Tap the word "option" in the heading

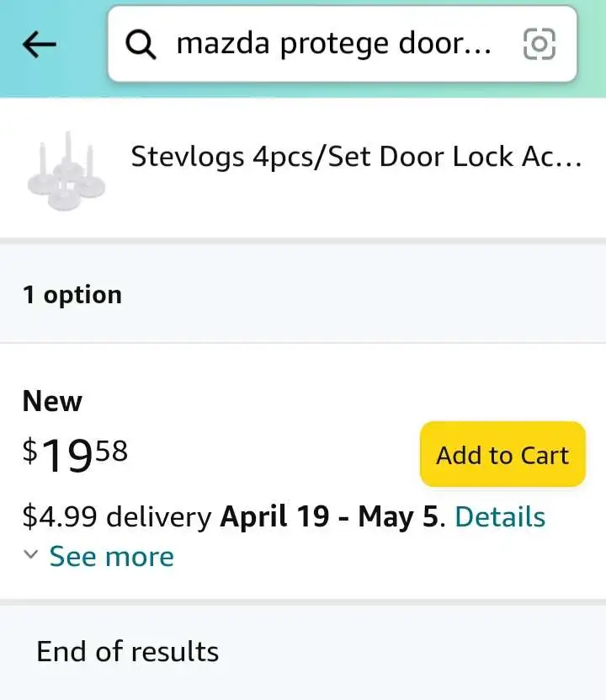click(x=82, y=295)
